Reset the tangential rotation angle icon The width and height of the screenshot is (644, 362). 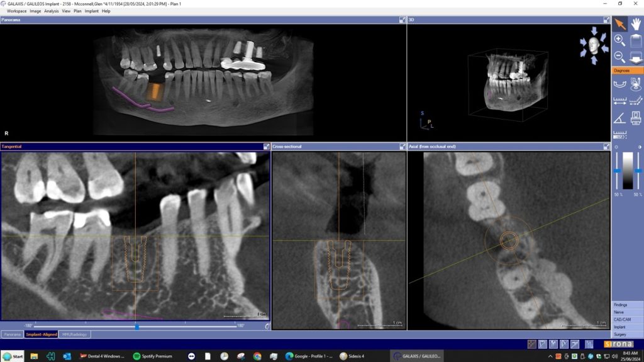click(x=267, y=326)
